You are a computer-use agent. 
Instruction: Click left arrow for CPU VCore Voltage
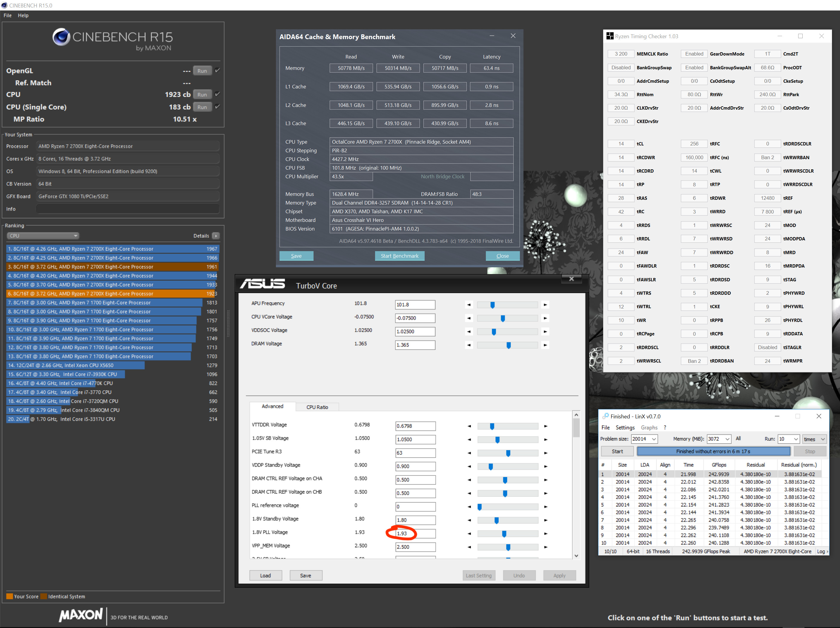(x=469, y=318)
